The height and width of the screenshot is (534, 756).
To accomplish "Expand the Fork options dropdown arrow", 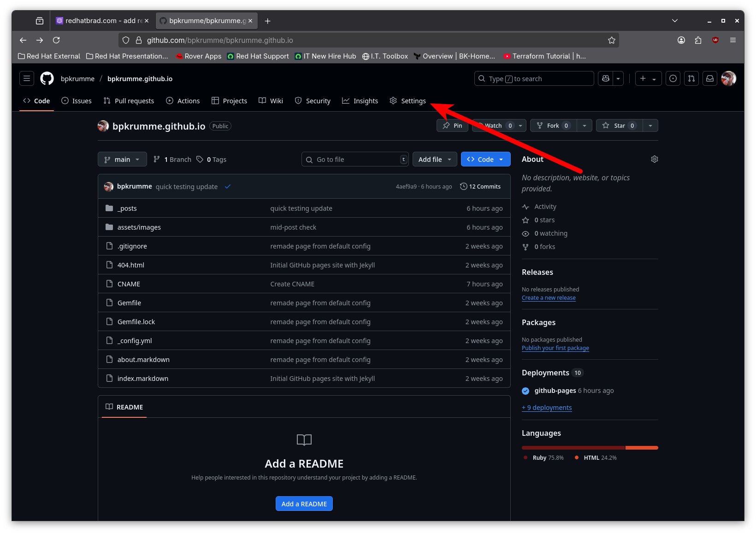I will tap(585, 126).
